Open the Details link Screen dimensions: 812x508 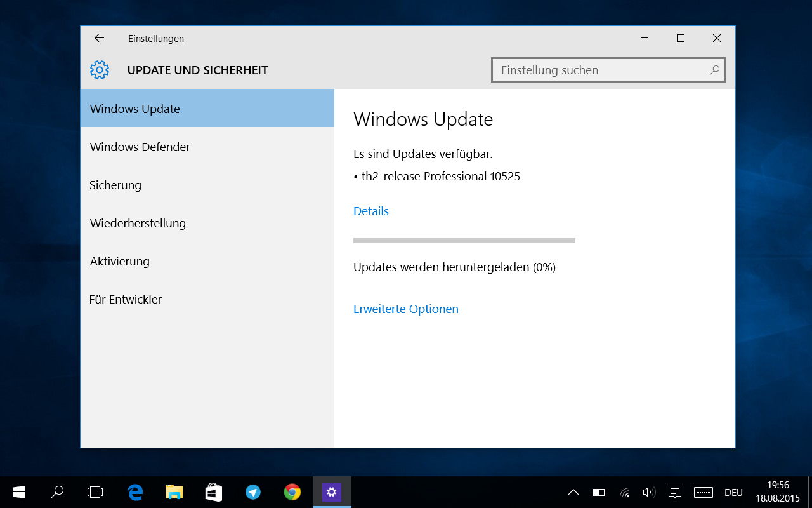371,211
